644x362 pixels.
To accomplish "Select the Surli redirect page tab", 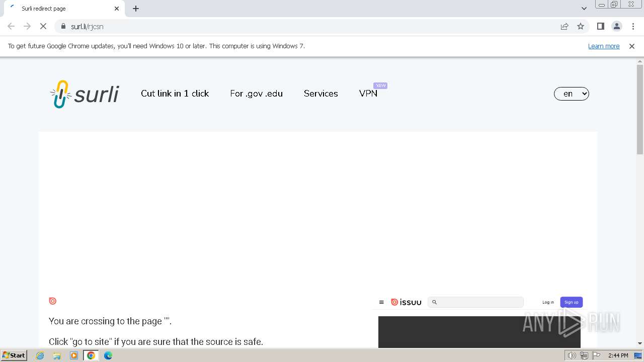I will tap(64, 9).
